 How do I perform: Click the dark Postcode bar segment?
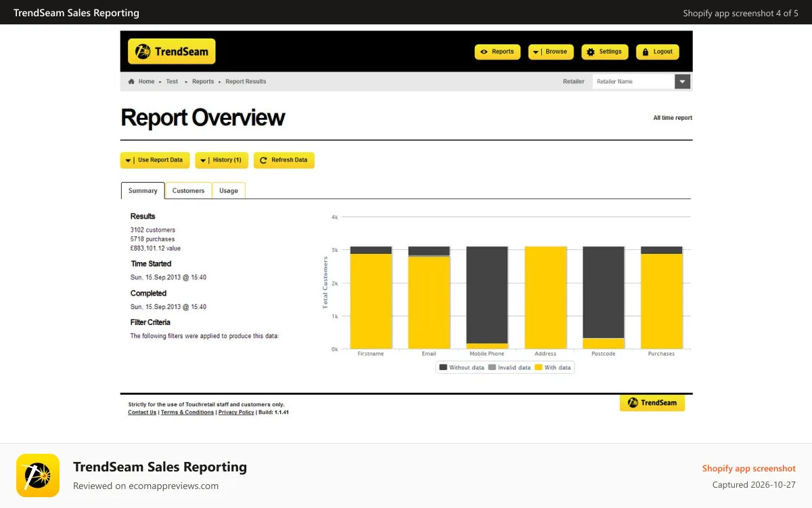click(x=604, y=292)
